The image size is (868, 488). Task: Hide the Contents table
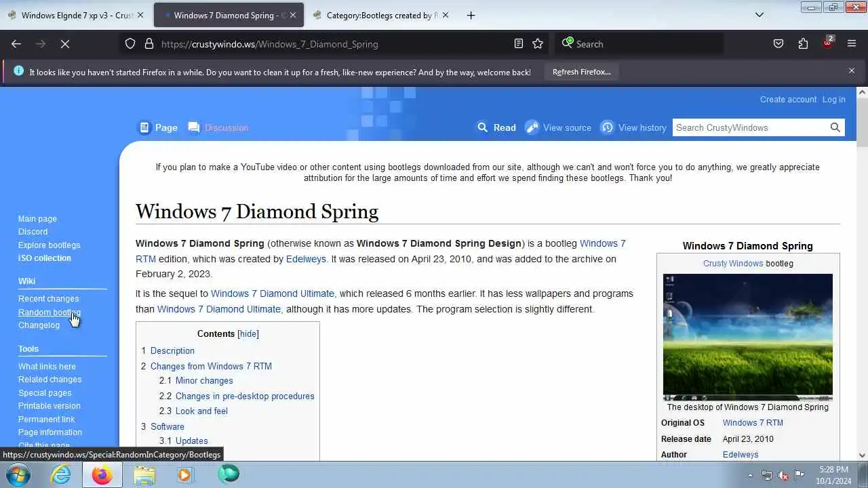(x=248, y=334)
